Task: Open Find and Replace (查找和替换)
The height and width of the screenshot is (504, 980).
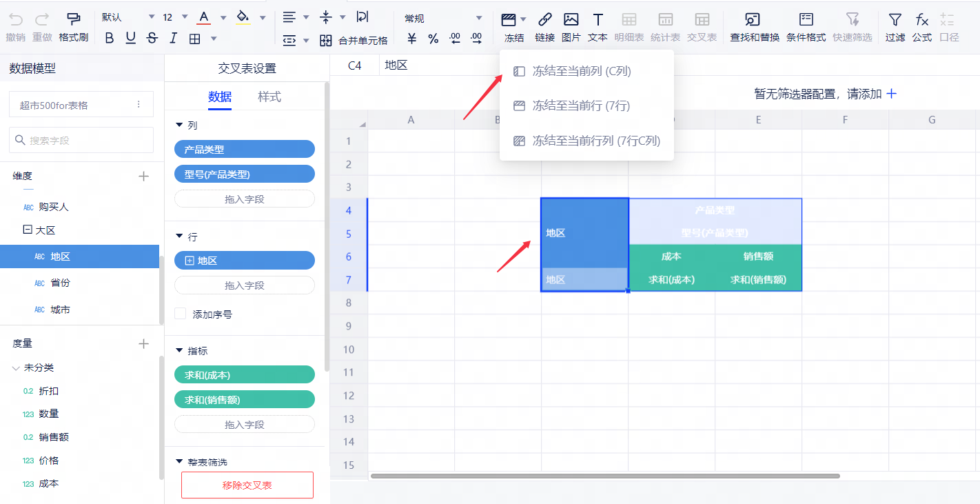Action: (x=754, y=19)
